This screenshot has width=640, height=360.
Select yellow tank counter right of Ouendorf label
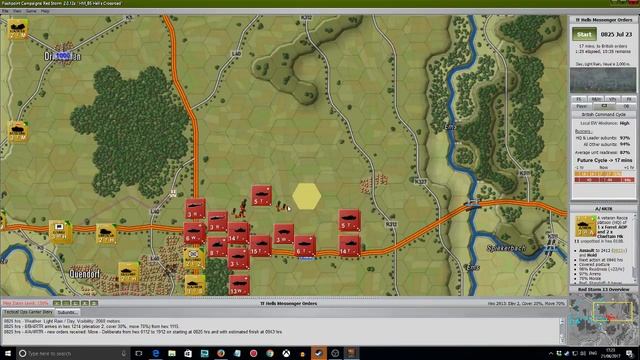tap(129, 273)
